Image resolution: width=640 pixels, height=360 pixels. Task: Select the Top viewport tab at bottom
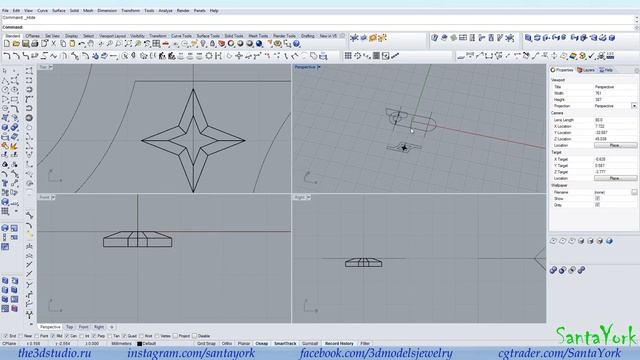coord(69,327)
